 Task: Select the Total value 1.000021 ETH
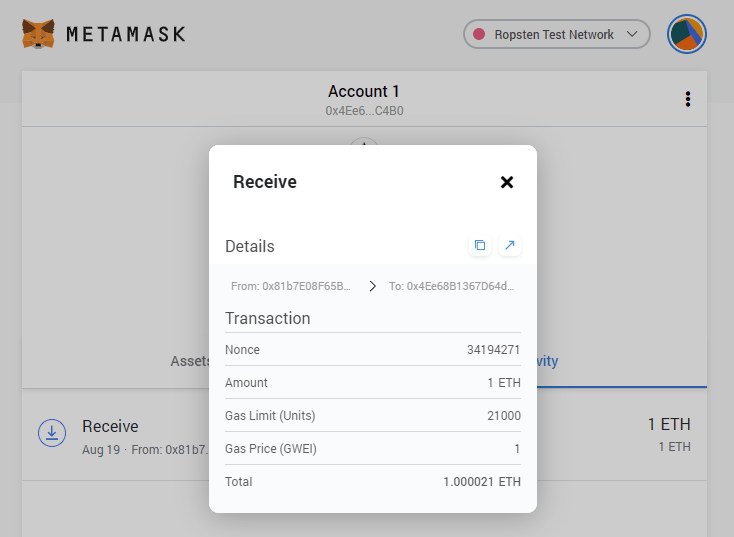point(482,482)
